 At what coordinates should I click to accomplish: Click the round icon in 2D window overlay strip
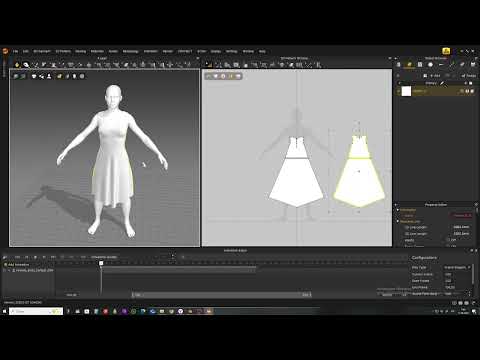[223, 76]
